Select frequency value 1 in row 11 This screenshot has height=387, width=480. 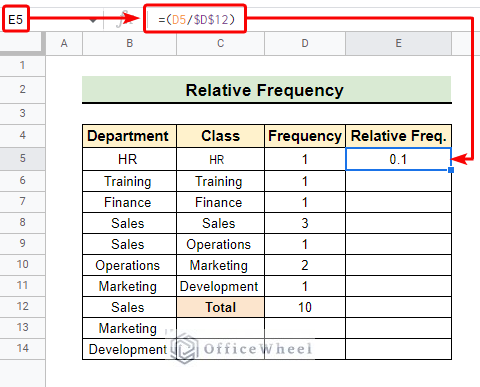point(305,286)
